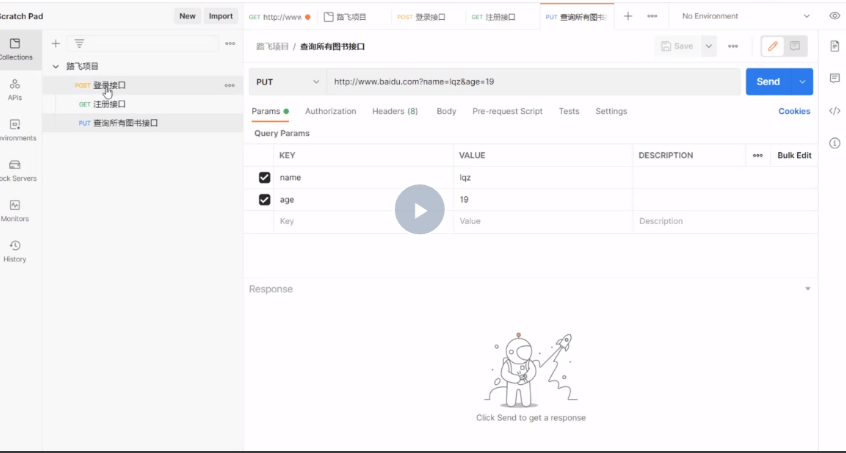Open the Cookies link
The height and width of the screenshot is (453, 846).
pos(794,111)
